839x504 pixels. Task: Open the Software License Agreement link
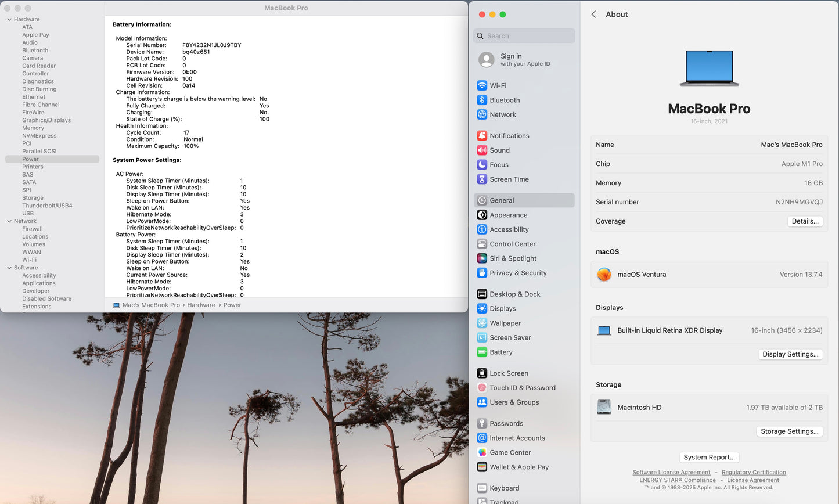coord(671,473)
